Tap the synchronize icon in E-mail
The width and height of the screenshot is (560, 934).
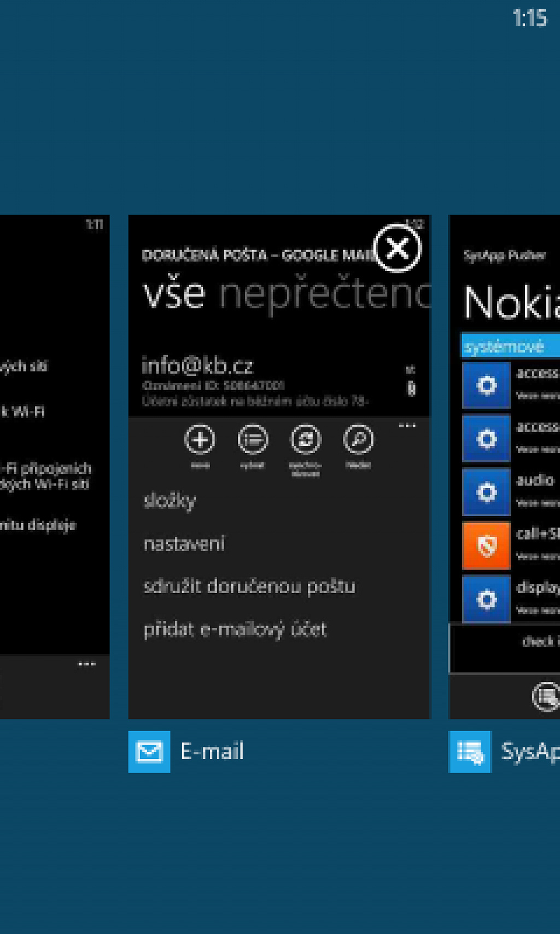click(x=306, y=439)
